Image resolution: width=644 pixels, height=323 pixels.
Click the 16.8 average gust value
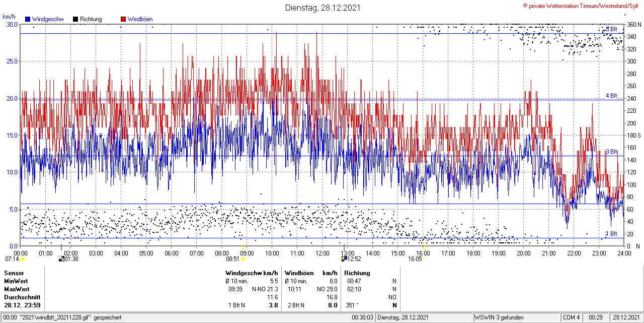pos(332,297)
